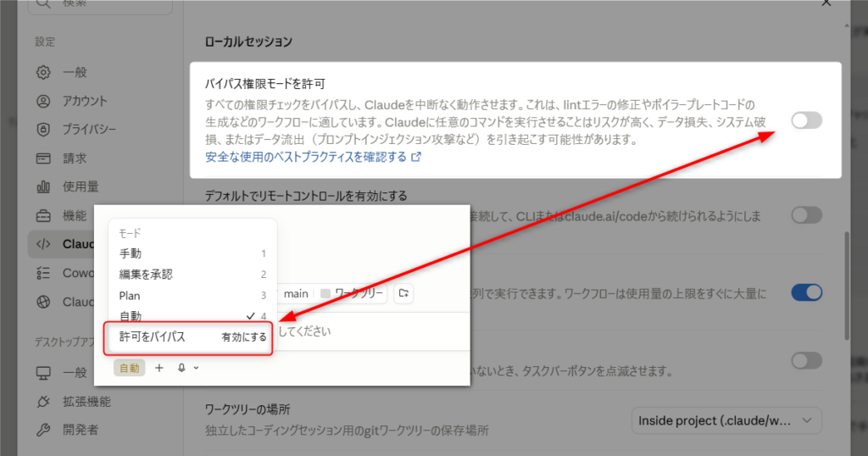Click the モード menu header

click(130, 234)
